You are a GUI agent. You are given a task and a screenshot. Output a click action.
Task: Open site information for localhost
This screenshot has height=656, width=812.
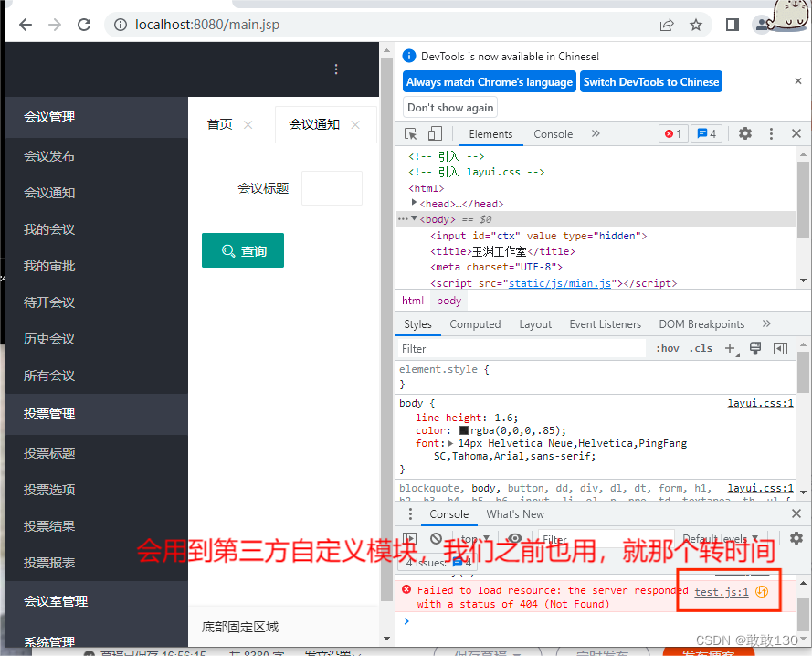pyautogui.click(x=121, y=25)
